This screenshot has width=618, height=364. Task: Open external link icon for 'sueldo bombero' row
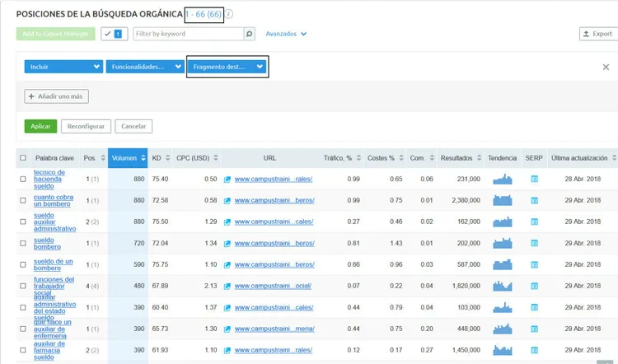pyautogui.click(x=227, y=244)
